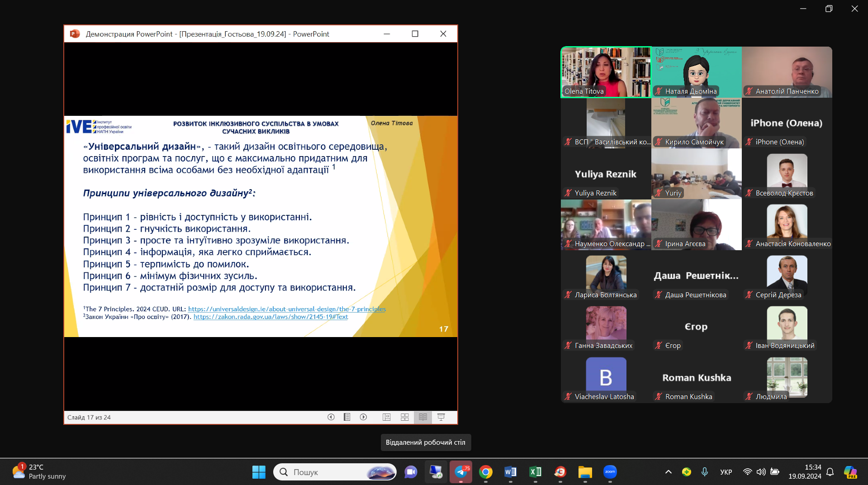This screenshot has height=485, width=868.
Task: Open the Zoom app in the taskbar
Action: coord(610,472)
